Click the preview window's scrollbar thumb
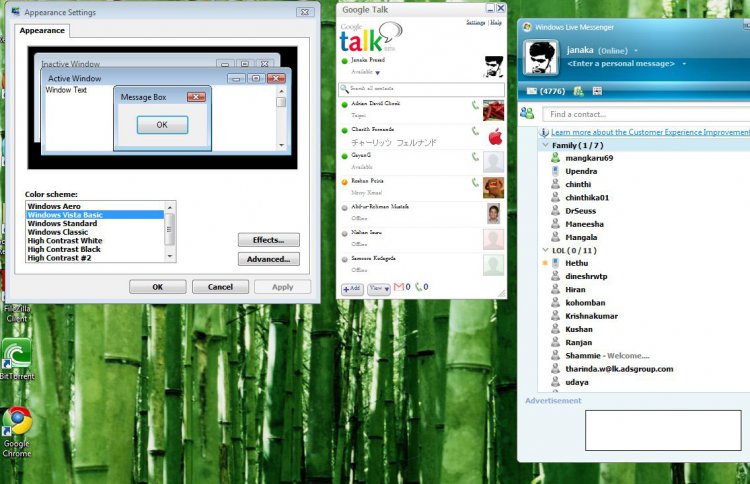Screen dimensions: 750x484 click(281, 102)
